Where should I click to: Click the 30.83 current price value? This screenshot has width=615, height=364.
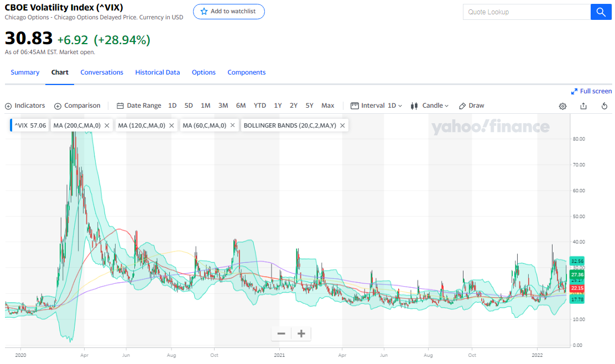(x=29, y=39)
